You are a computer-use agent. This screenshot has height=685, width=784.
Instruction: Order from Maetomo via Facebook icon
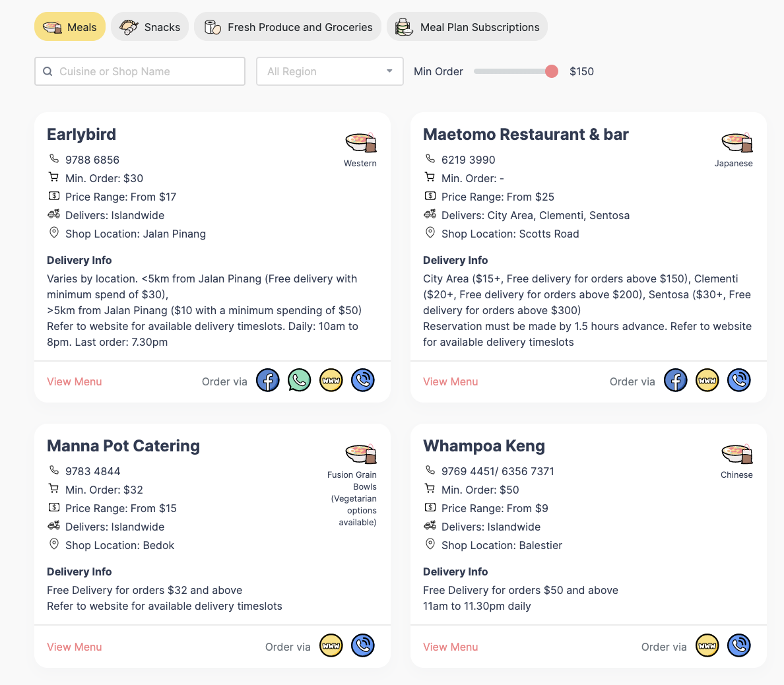pyautogui.click(x=675, y=380)
